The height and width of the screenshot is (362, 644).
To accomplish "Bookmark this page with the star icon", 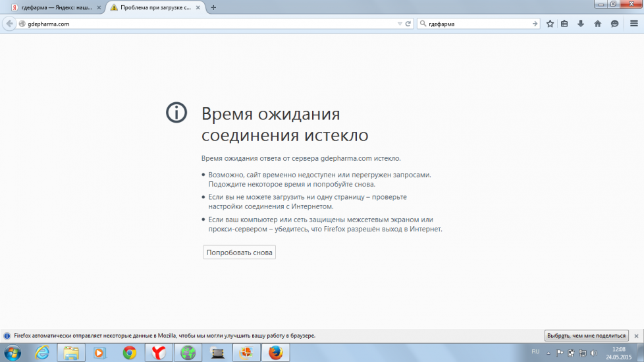I will [550, 24].
